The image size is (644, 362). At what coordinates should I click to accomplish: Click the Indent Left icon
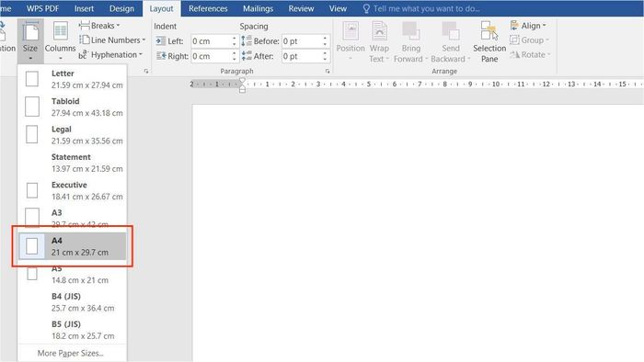(x=161, y=41)
